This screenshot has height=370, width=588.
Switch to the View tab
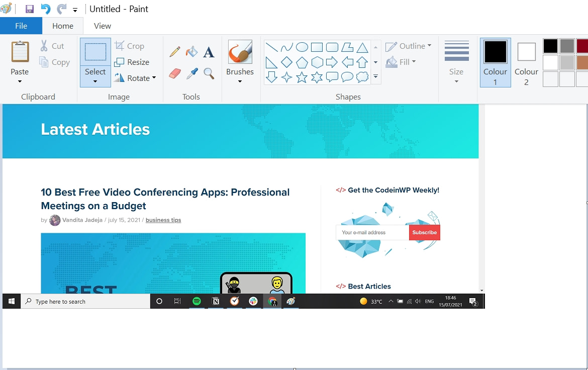point(102,26)
